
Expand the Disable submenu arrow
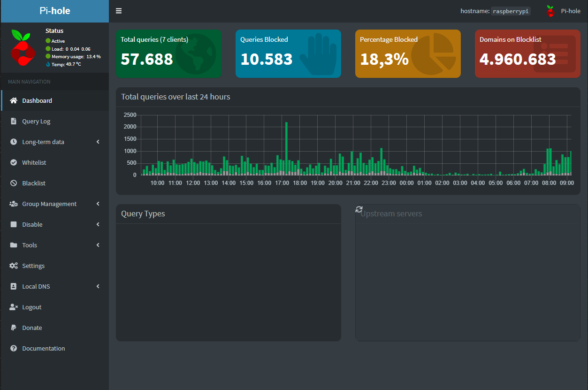point(98,224)
